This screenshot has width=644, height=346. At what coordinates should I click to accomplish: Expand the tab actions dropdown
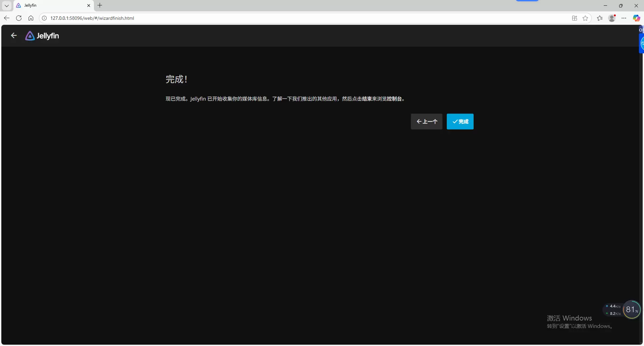click(6, 5)
